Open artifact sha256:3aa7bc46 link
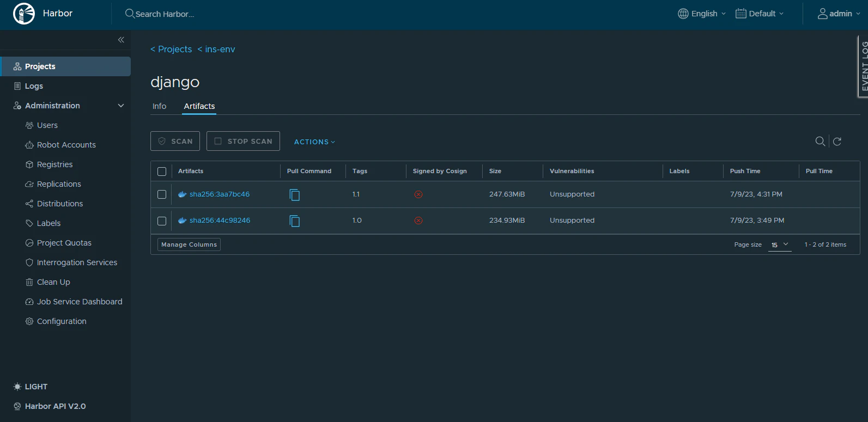Viewport: 868px width, 422px height. (x=220, y=194)
